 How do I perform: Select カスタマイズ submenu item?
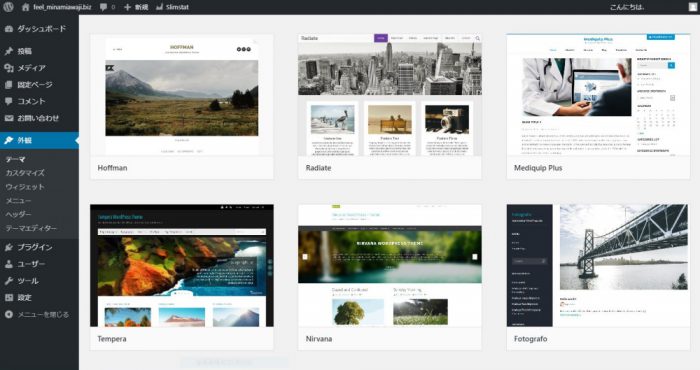click(x=25, y=173)
